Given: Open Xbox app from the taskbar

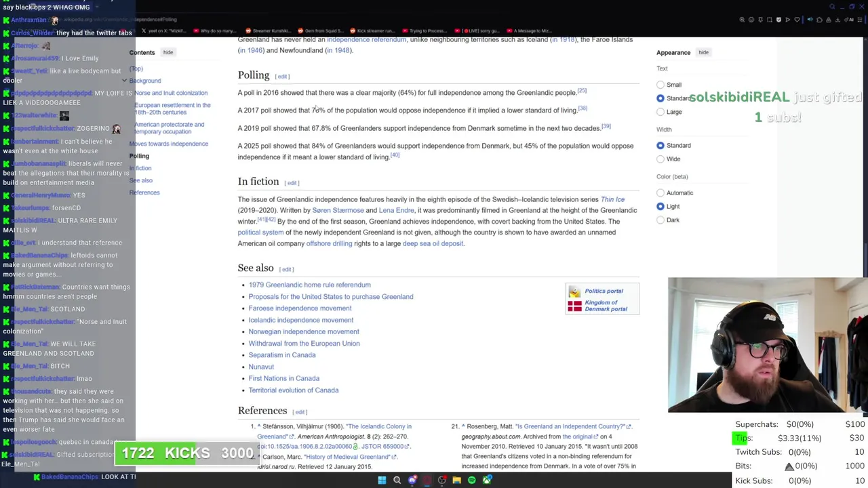Looking at the screenshot, I should (x=487, y=481).
